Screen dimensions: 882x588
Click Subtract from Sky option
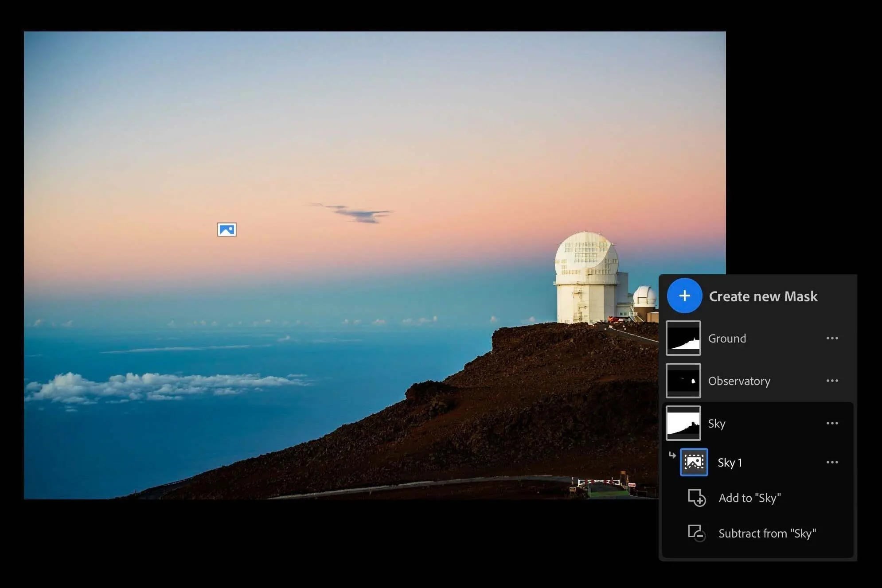pyautogui.click(x=761, y=533)
